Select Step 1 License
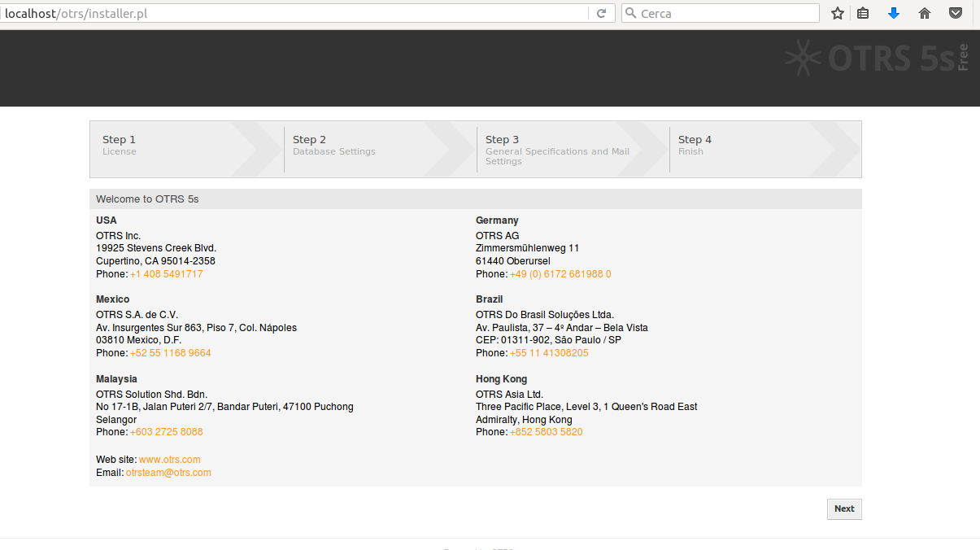Viewport: 980px width, 550px height. (x=187, y=149)
